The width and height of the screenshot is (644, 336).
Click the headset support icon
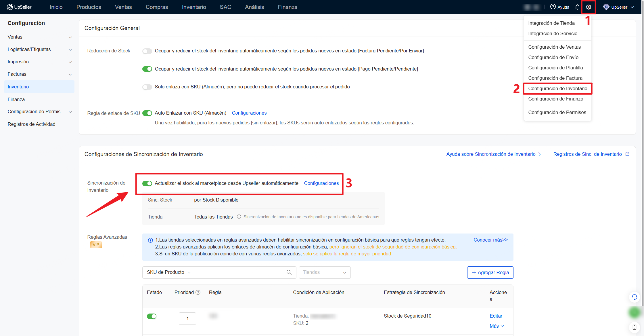634,297
